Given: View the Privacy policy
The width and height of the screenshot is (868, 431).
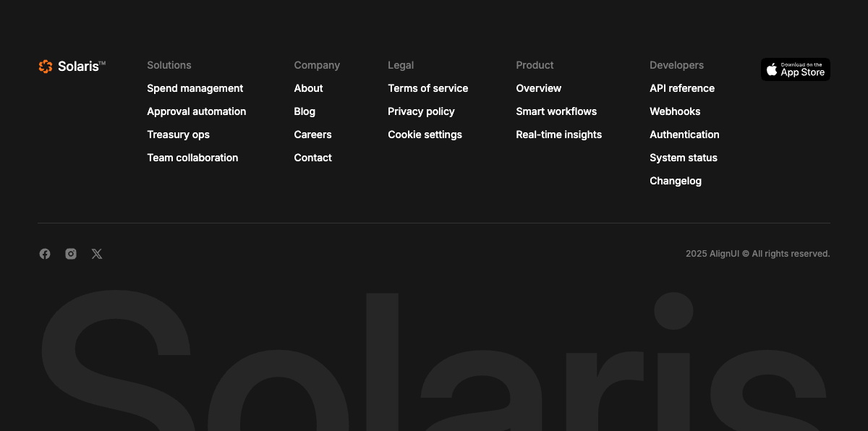Looking at the screenshot, I should [x=421, y=111].
